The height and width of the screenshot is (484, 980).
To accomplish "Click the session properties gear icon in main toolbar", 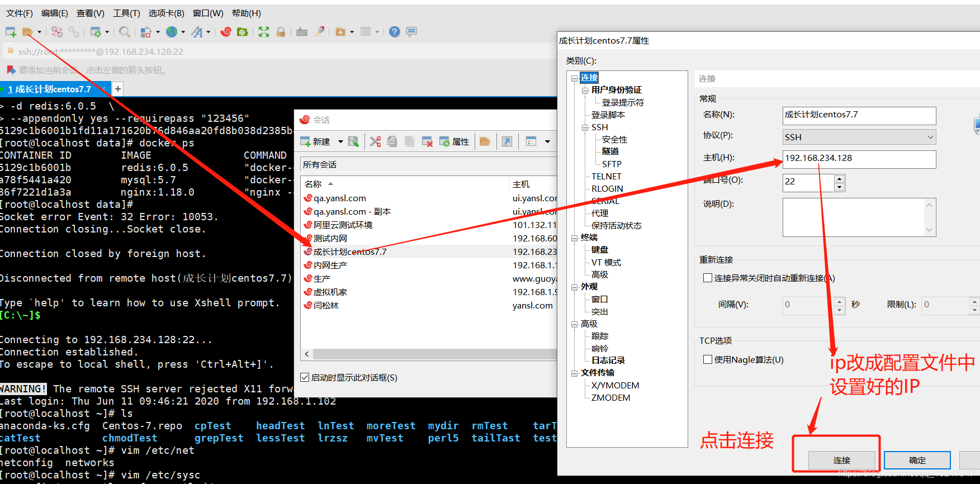I will coord(96,32).
